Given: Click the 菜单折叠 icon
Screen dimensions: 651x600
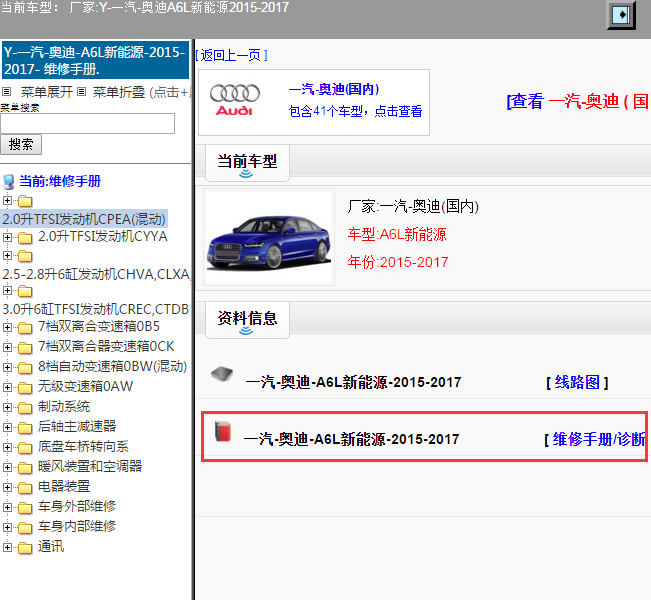Looking at the screenshot, I should pos(82,91).
